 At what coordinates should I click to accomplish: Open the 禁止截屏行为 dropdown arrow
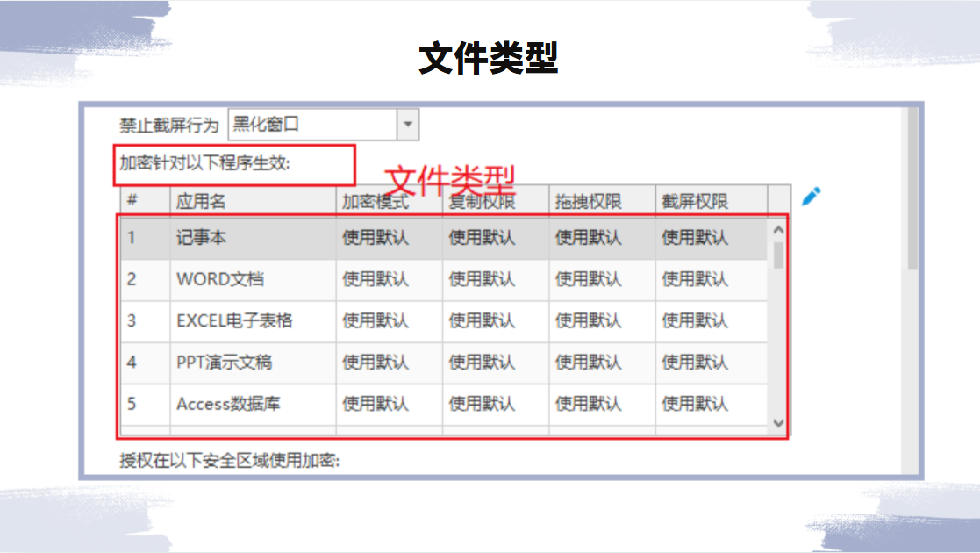click(407, 125)
